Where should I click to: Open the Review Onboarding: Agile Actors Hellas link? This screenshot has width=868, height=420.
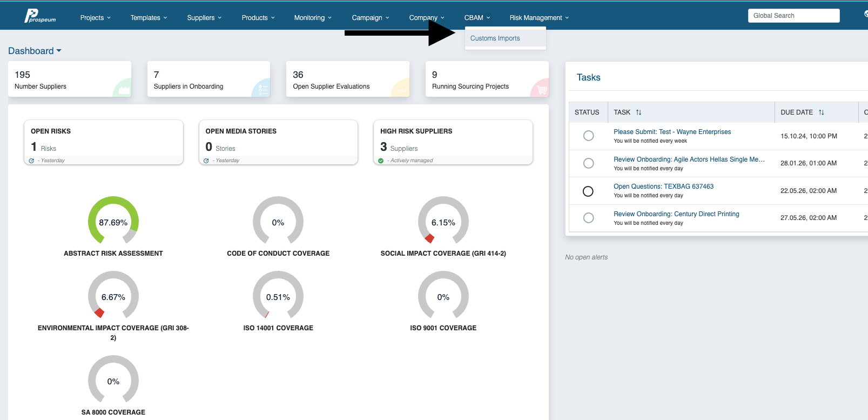[x=689, y=159]
